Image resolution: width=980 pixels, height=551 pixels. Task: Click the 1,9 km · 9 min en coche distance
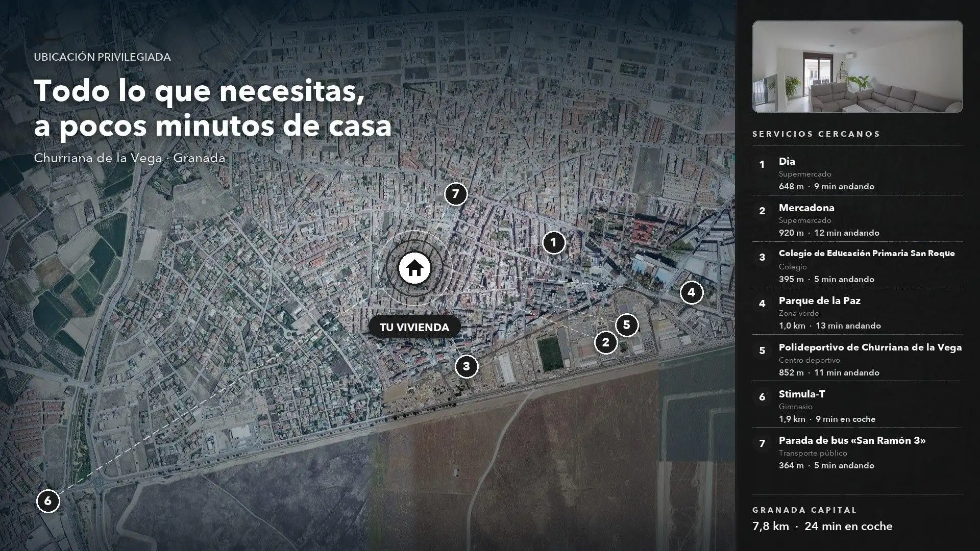pos(827,419)
